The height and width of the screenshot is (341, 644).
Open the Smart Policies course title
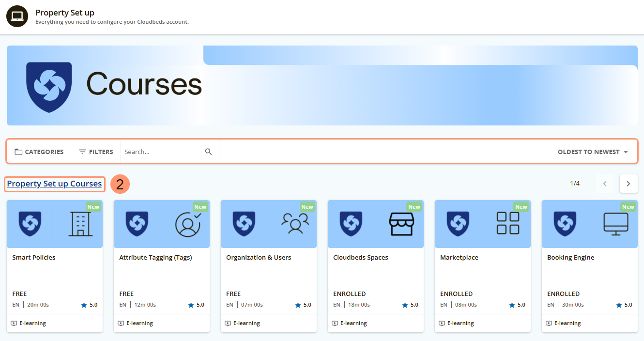coord(34,258)
